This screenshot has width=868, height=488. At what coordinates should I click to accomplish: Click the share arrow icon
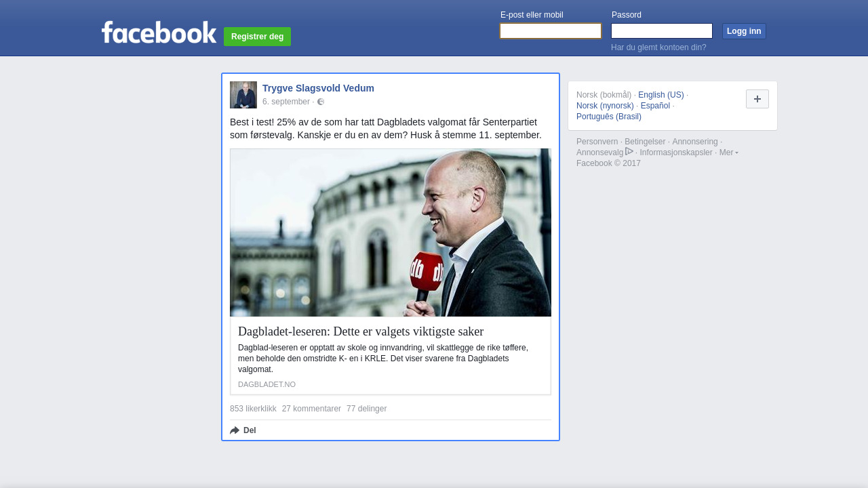(235, 430)
